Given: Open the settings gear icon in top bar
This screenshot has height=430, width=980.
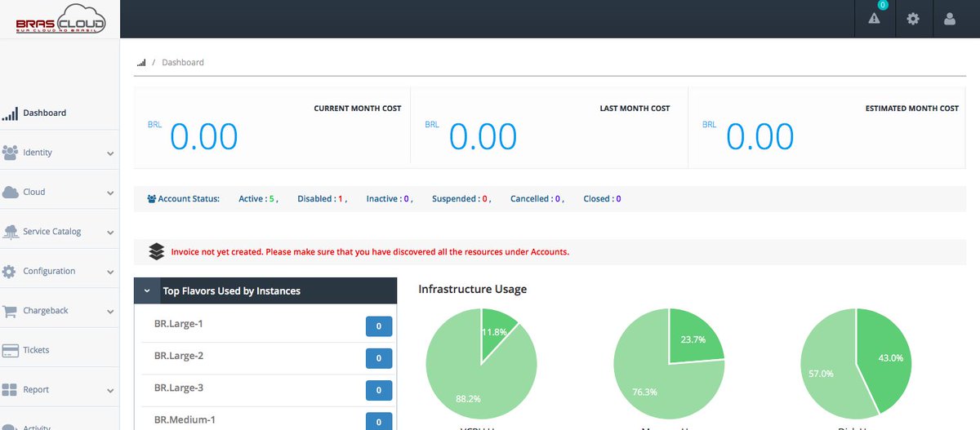Looking at the screenshot, I should (913, 19).
